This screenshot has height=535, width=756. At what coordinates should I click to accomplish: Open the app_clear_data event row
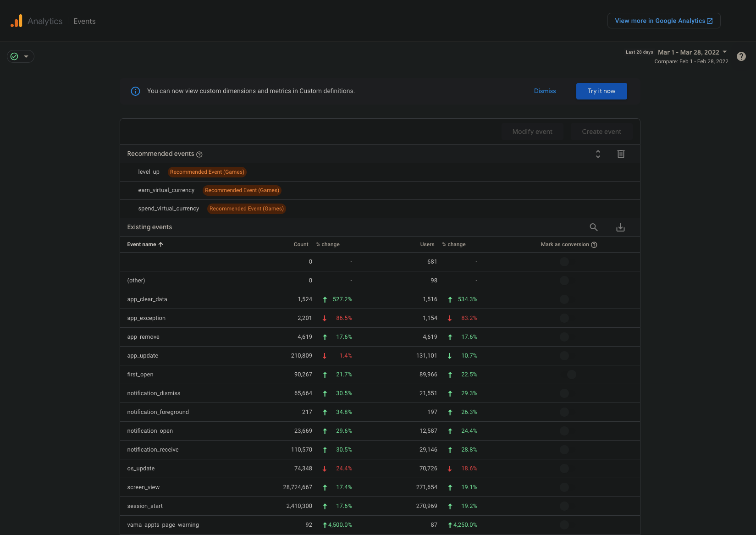pyautogui.click(x=380, y=299)
